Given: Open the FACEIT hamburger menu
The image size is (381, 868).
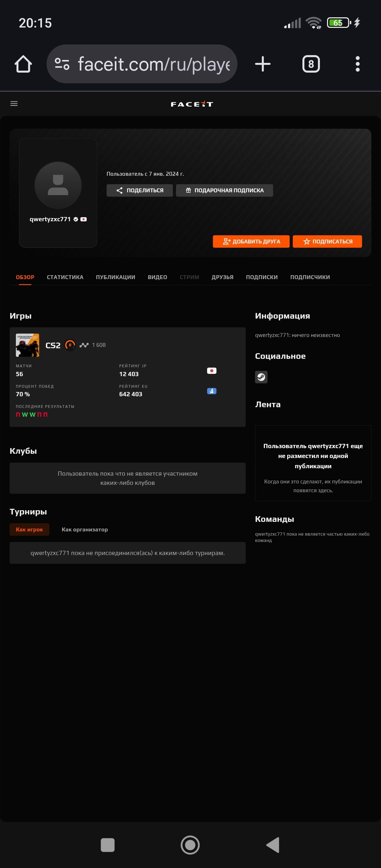Looking at the screenshot, I should pyautogui.click(x=14, y=104).
